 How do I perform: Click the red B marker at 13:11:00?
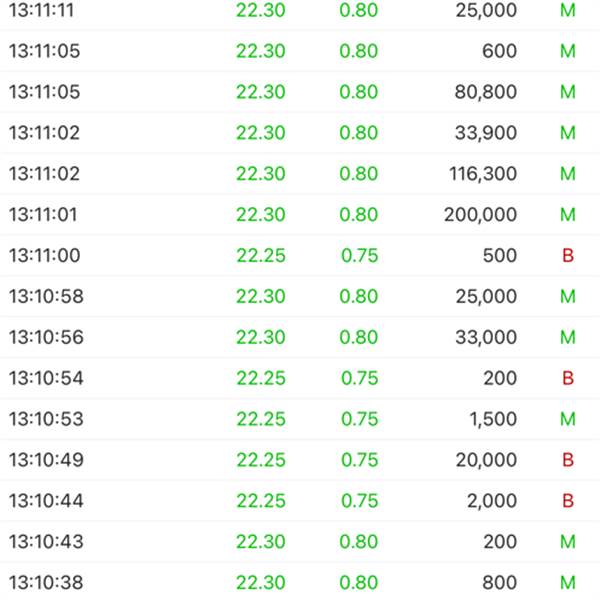pyautogui.click(x=568, y=256)
